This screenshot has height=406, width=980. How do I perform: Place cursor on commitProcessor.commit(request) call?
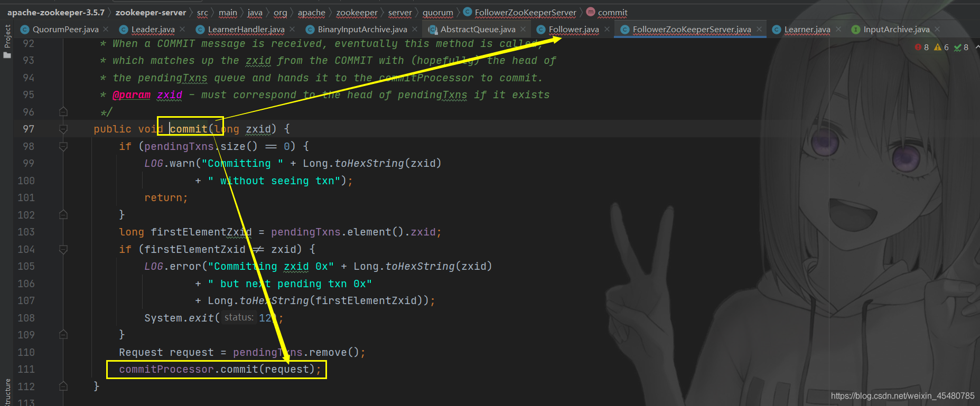coord(220,369)
